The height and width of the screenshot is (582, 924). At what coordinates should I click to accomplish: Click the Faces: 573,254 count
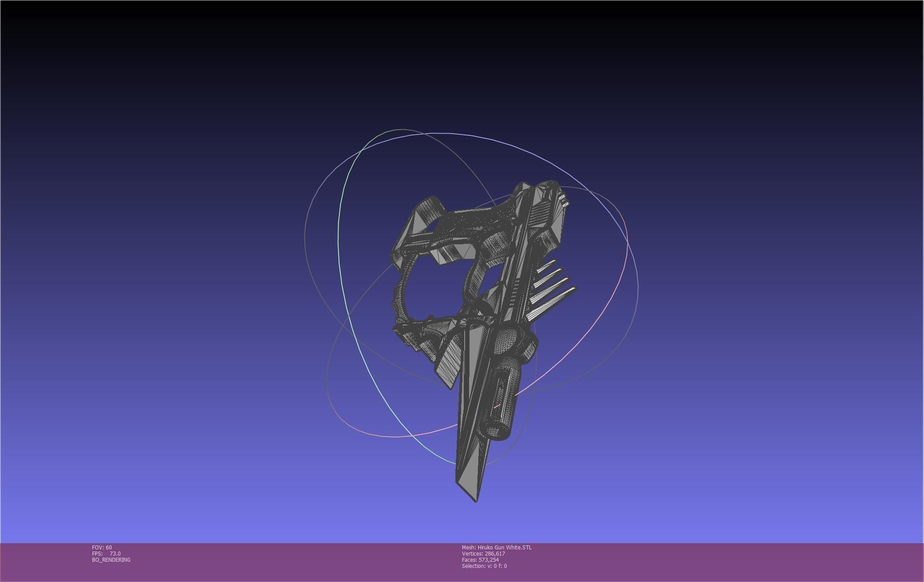tap(481, 560)
